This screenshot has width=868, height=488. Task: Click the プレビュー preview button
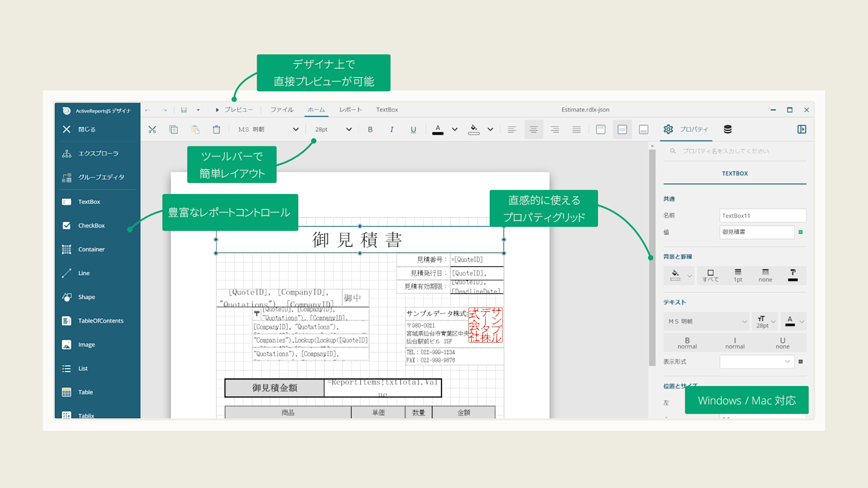(x=234, y=110)
